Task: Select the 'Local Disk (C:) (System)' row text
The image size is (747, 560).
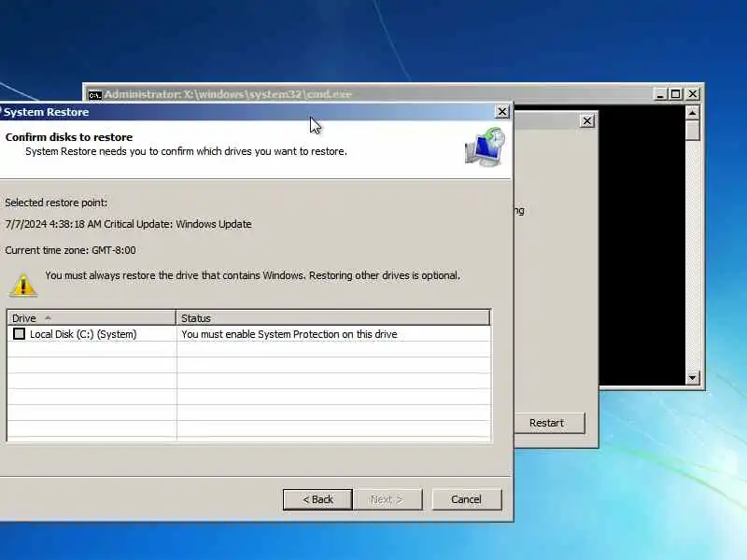Action: pyautogui.click(x=83, y=334)
